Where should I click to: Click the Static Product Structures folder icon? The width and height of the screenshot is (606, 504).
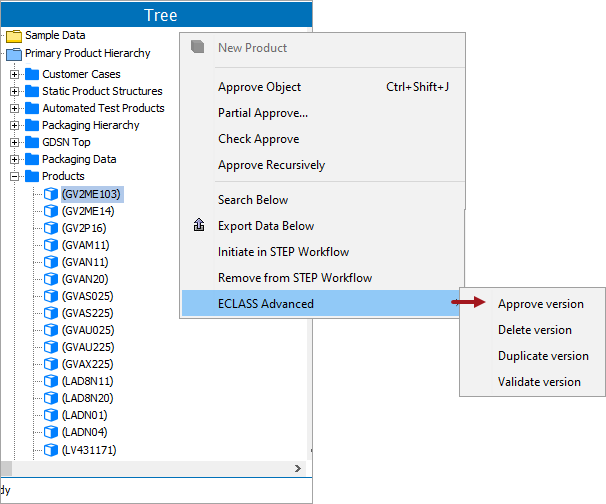coord(32,91)
